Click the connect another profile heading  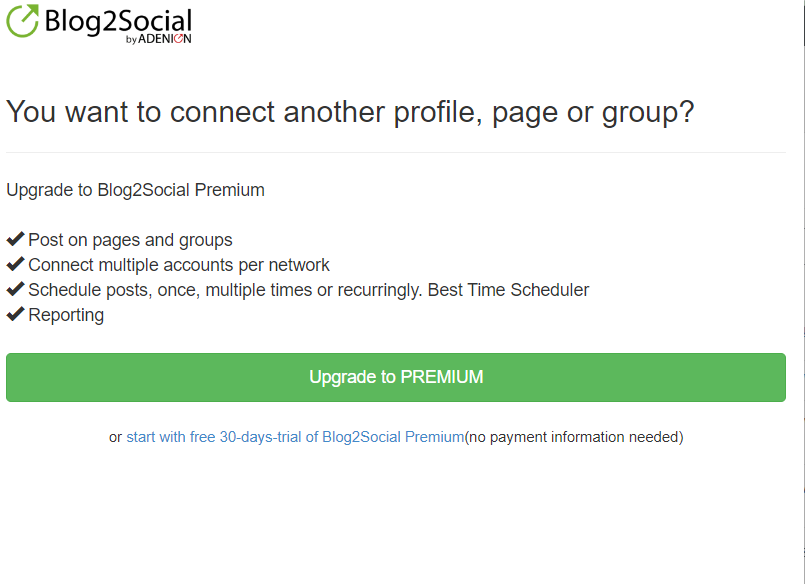[x=350, y=112]
